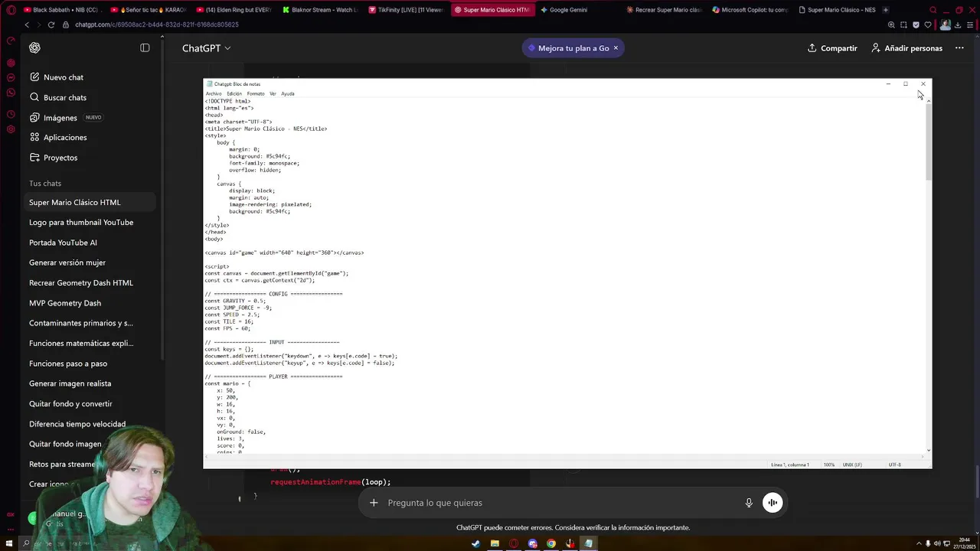Open the Ver menu in Notepad
980x551 pixels.
[273, 93]
